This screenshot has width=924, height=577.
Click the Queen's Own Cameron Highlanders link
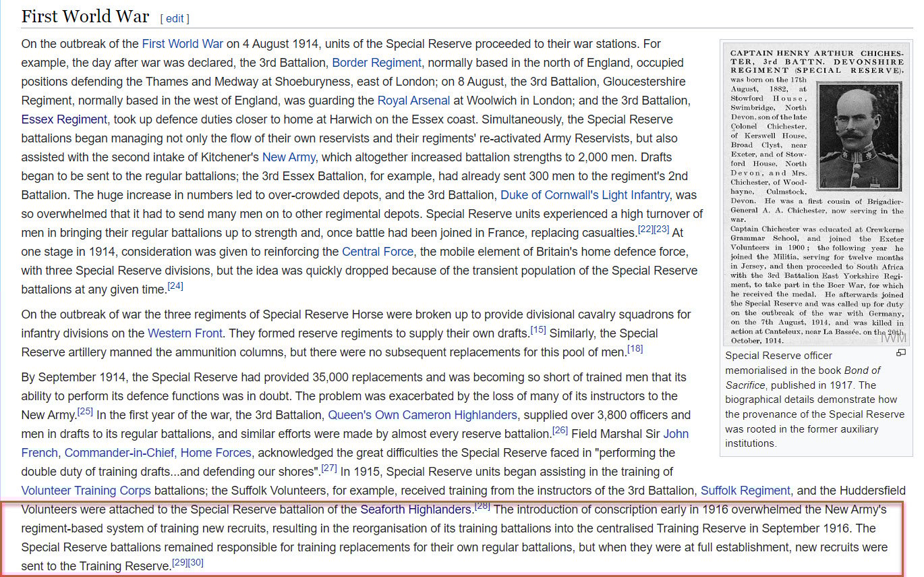tap(422, 415)
